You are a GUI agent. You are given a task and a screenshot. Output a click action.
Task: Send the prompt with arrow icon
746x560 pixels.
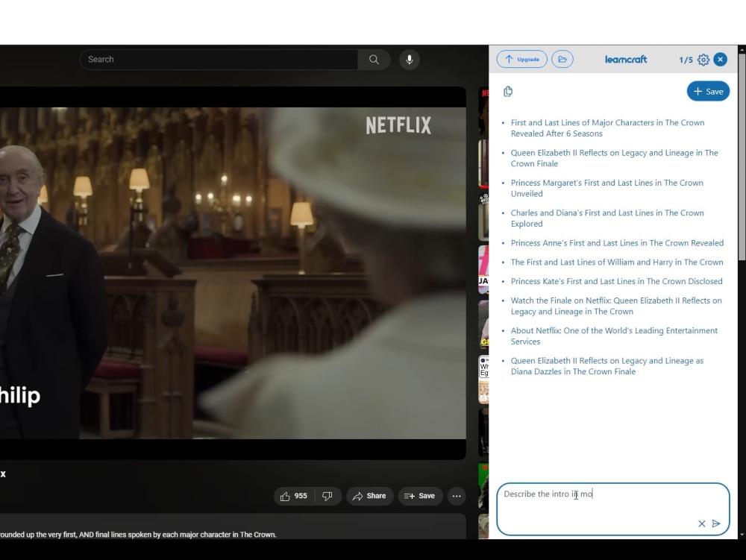coord(716,523)
